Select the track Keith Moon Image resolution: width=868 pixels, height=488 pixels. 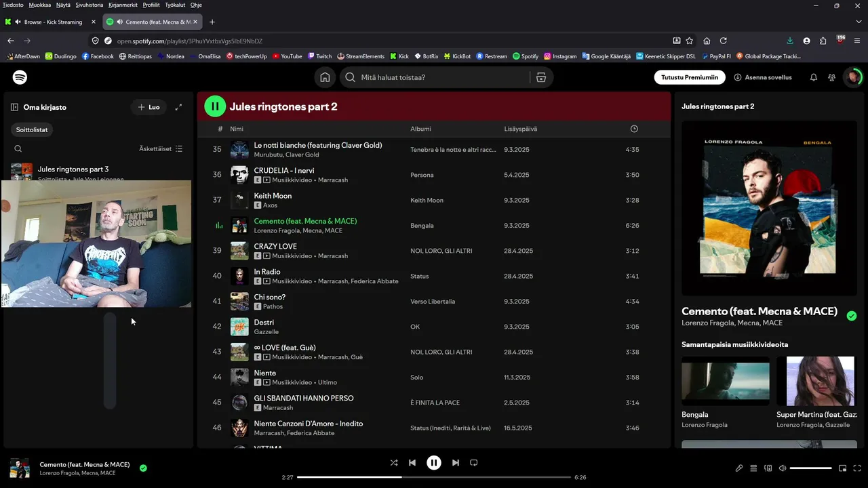coord(273,196)
